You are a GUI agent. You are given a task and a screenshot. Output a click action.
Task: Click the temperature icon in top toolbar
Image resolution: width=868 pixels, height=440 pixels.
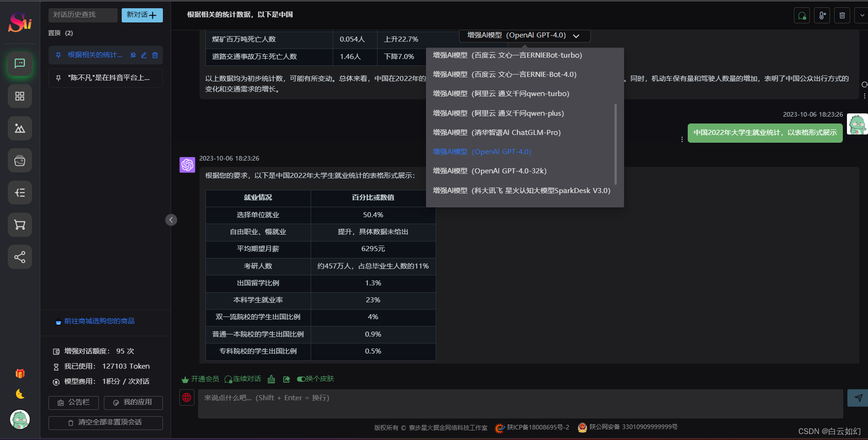[x=822, y=16]
